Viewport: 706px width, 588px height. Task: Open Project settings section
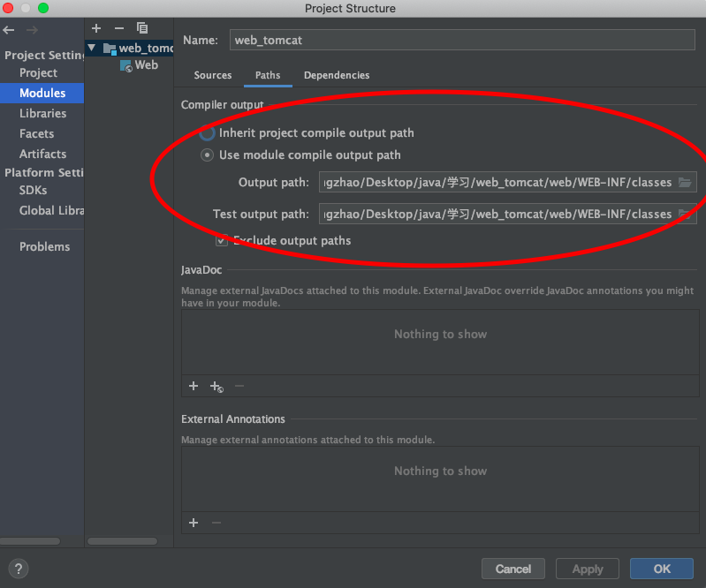coord(38,73)
